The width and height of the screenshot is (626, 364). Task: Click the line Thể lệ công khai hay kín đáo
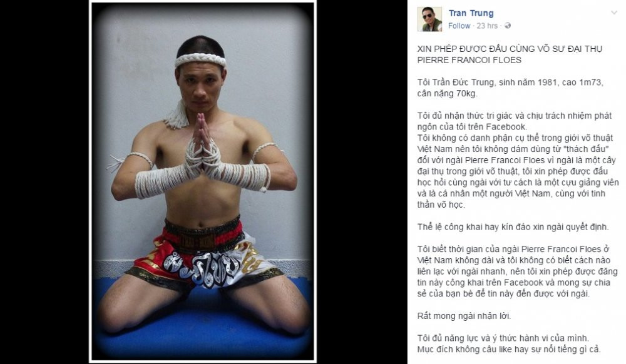[513, 227]
